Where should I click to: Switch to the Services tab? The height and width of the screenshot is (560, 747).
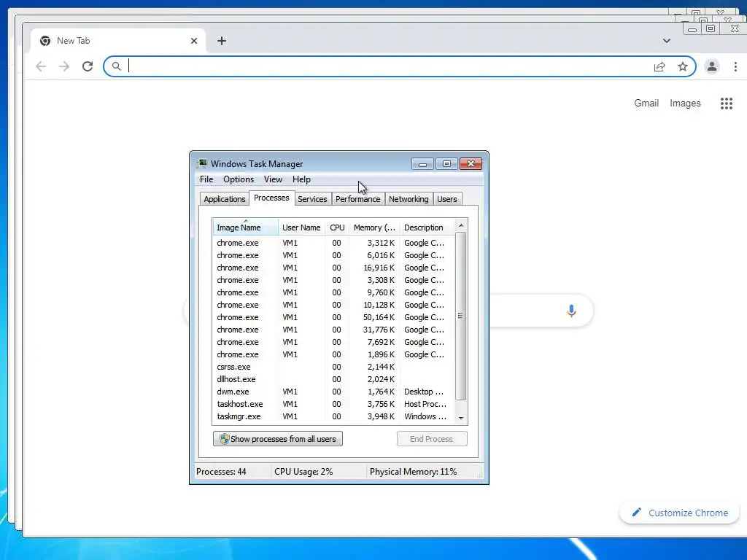coord(312,199)
